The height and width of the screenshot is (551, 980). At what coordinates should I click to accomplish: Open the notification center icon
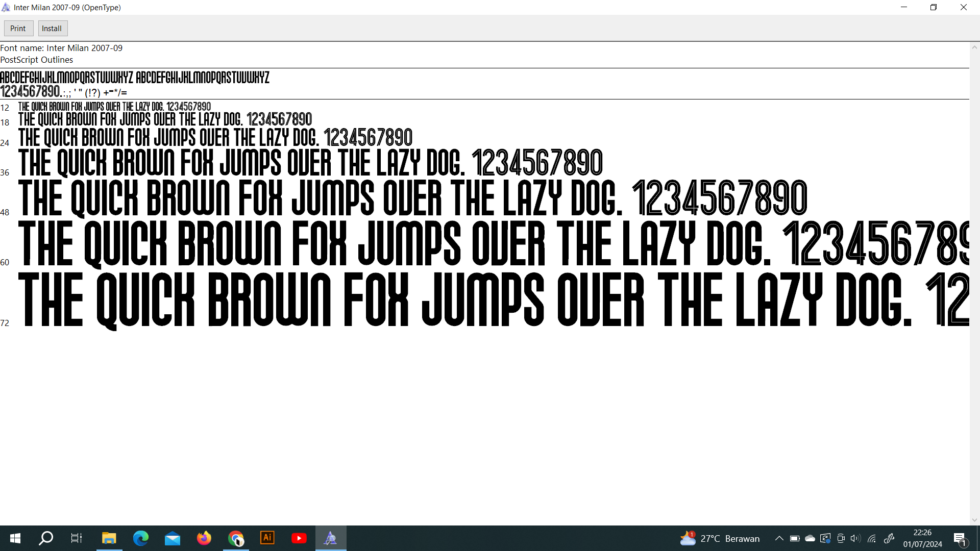click(960, 538)
